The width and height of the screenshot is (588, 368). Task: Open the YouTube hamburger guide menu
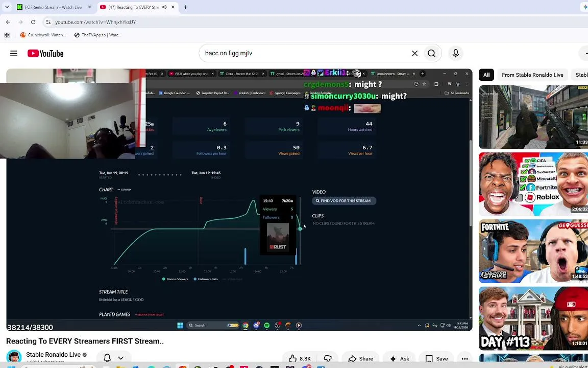13,53
